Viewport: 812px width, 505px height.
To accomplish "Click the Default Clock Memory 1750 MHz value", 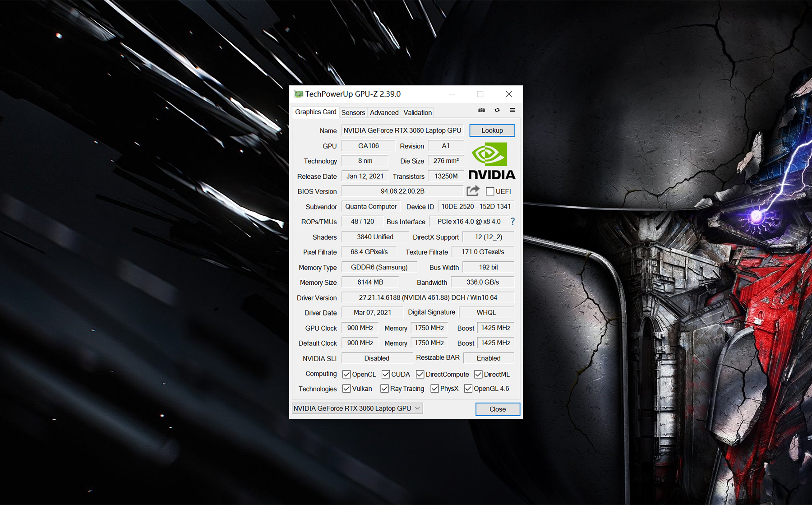I will [x=429, y=343].
